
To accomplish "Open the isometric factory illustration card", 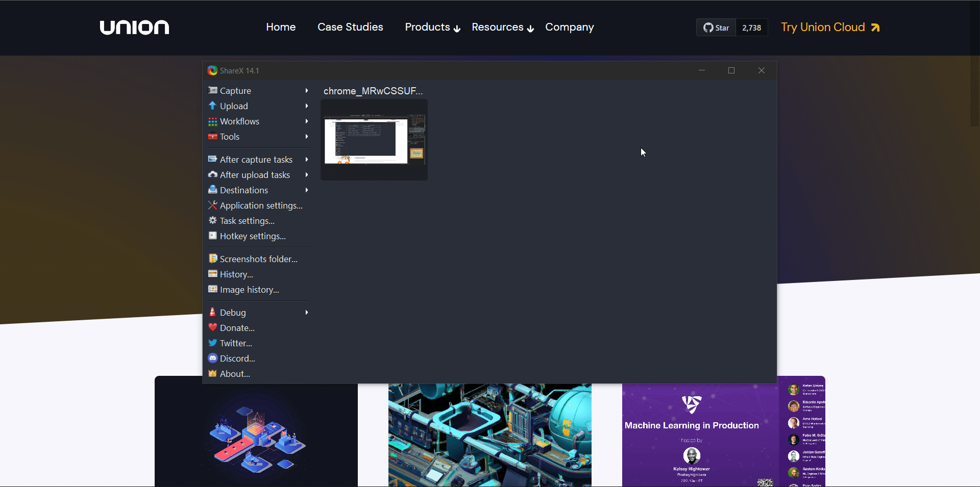I will pyautogui.click(x=490, y=435).
